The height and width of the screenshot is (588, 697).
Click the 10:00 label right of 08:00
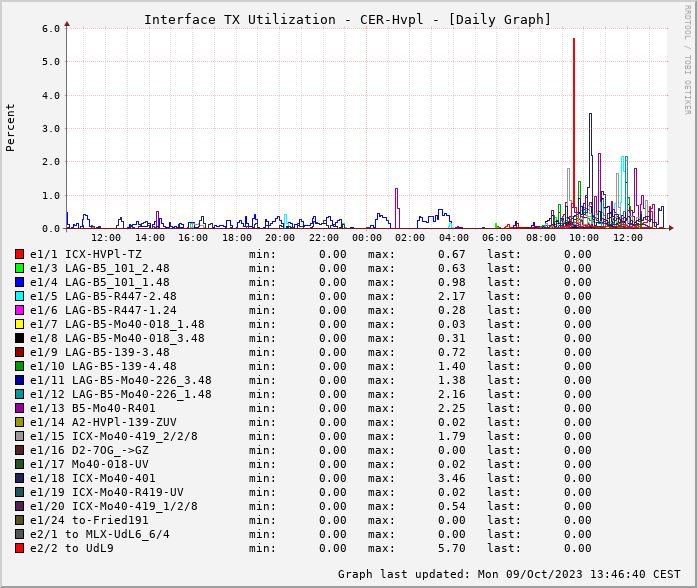[x=584, y=237]
